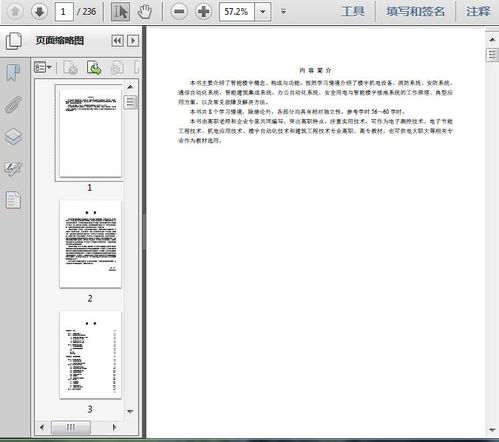Open the zoom level dropdown arrow
The height and width of the screenshot is (442, 499).
(263, 12)
